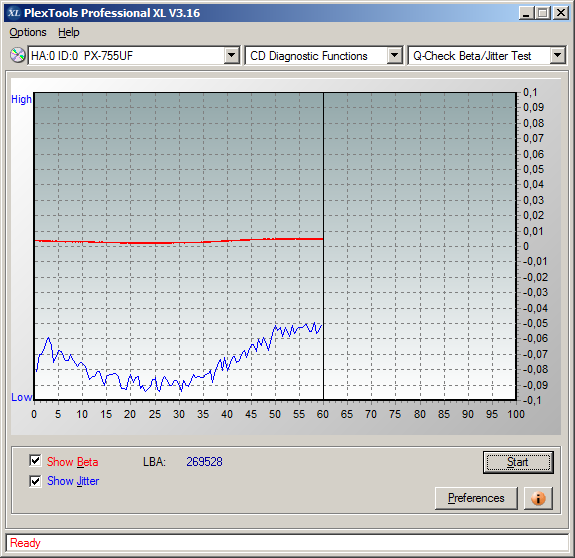Expand the Q-Check Beta/Jitter Test dropdown
Screen dimensions: 575x558
(x=558, y=56)
